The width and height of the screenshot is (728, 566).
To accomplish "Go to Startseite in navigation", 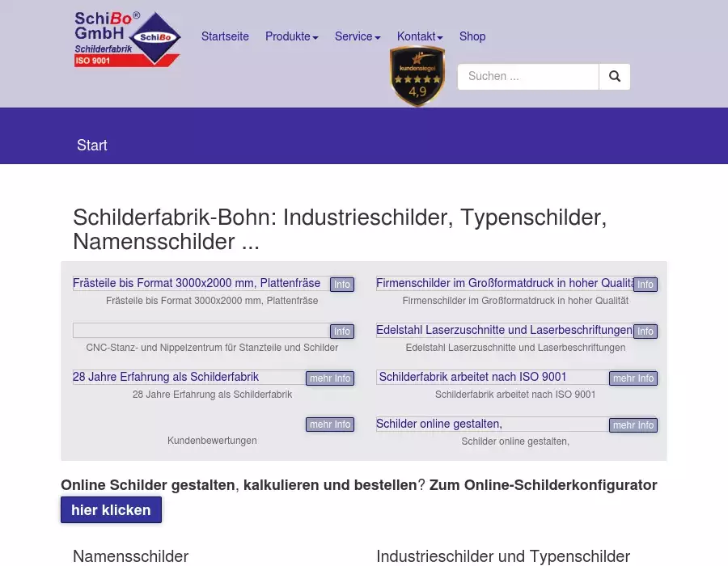I will point(225,36).
